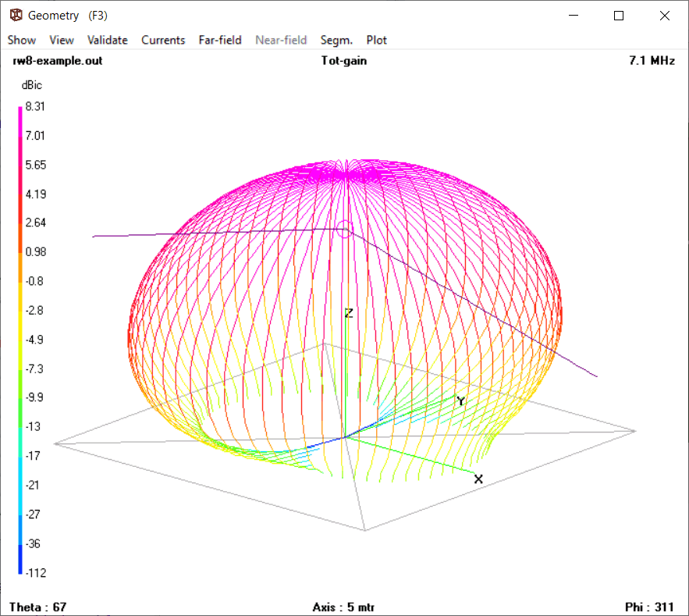The image size is (689, 616).
Task: Expand the Far-field menu
Action: pos(220,40)
